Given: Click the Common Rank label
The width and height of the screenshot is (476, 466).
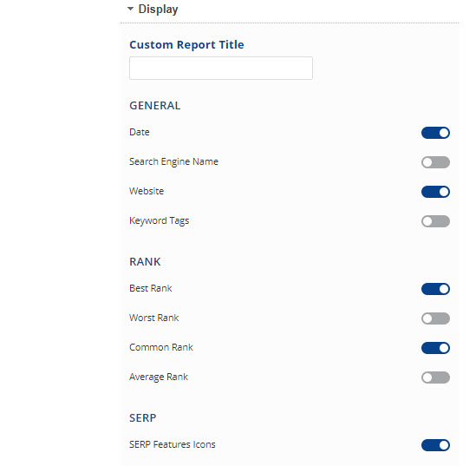Looking at the screenshot, I should point(161,347).
